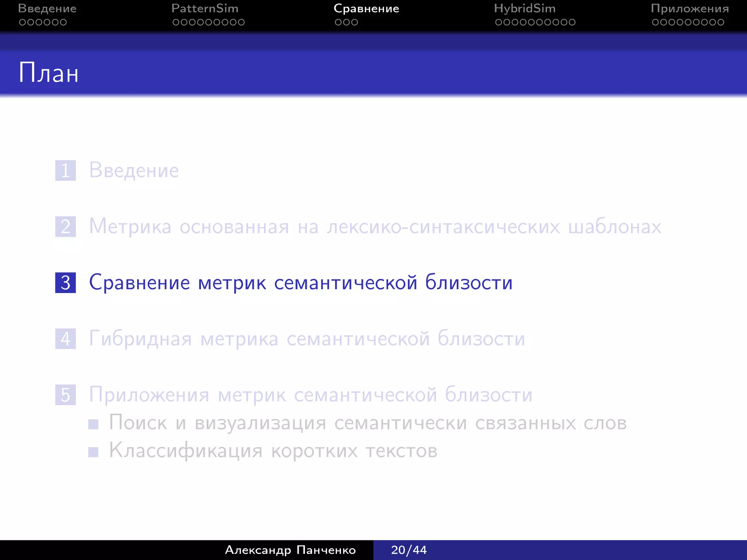747x560 pixels.
Task: Go to HybridSim section header
Action: click(525, 9)
